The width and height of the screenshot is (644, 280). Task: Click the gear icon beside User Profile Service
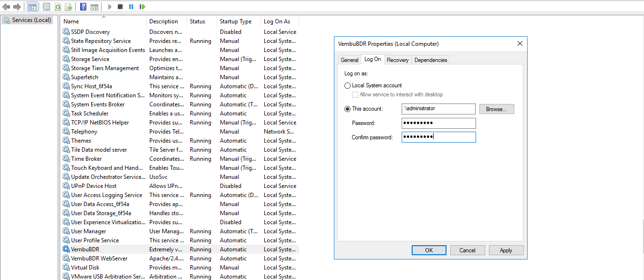[x=66, y=240]
